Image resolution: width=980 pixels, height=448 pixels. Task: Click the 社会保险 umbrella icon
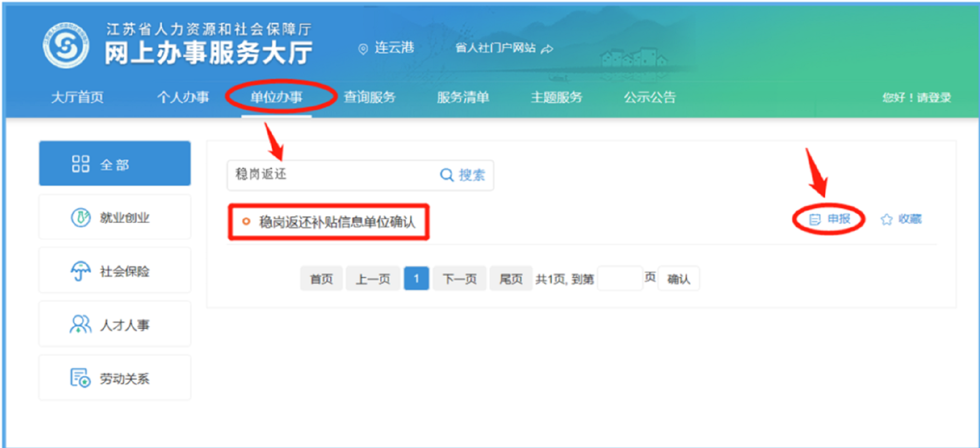[80, 271]
